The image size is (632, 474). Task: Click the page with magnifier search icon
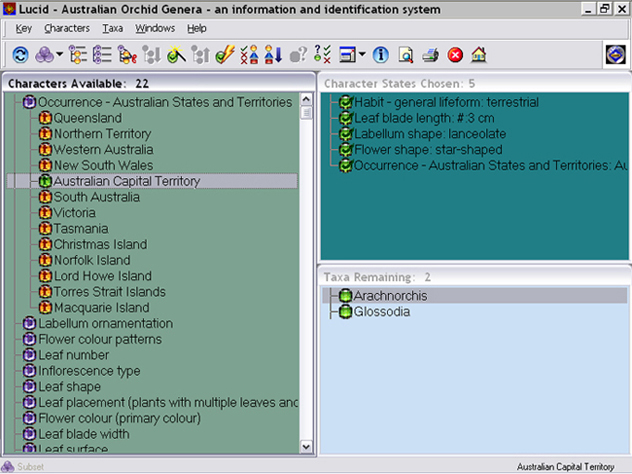click(405, 55)
